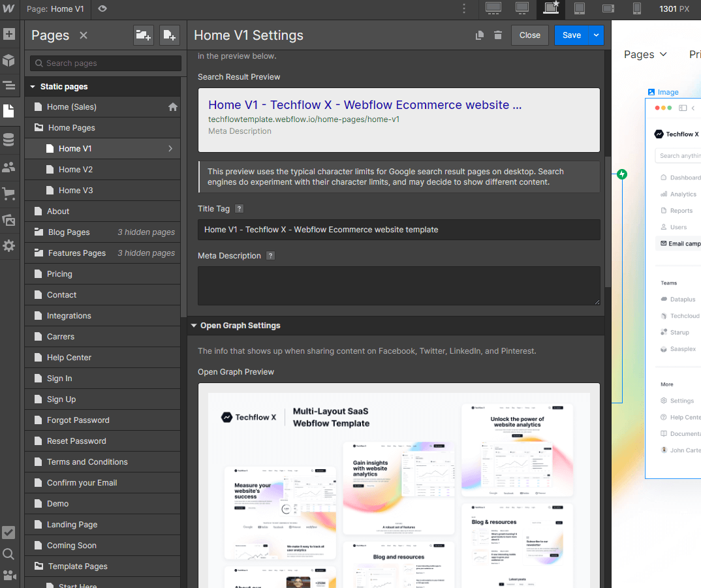Open the Assets panel
The image size is (701, 588).
tap(10, 219)
